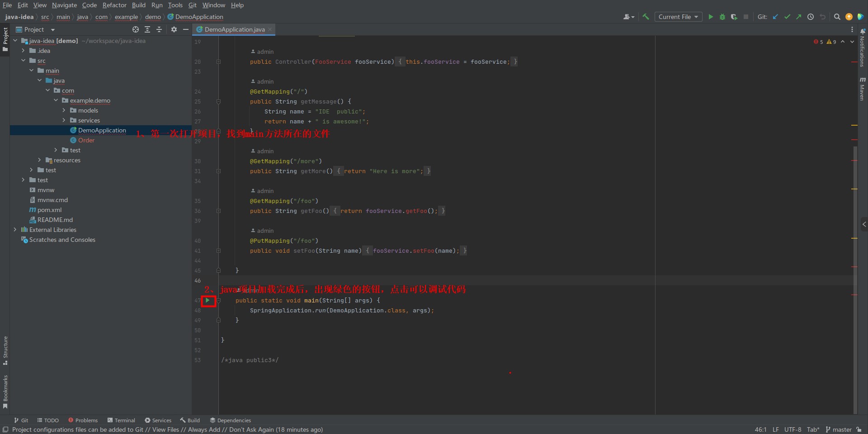This screenshot has width=868, height=434.
Task: Open the Tools menu
Action: click(175, 5)
